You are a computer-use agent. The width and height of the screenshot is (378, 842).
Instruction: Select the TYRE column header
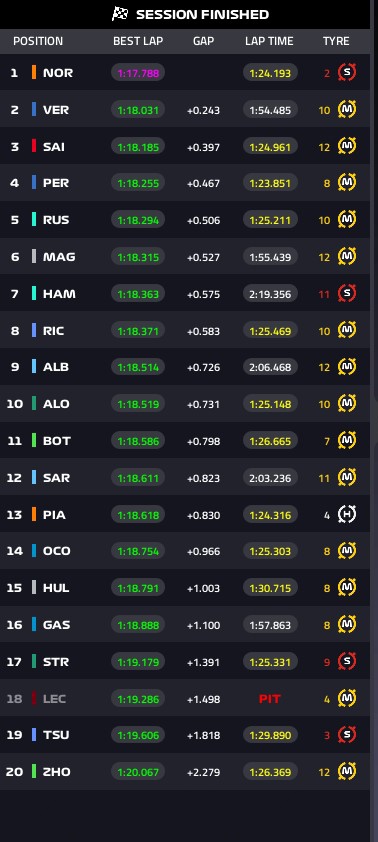pyautogui.click(x=336, y=41)
